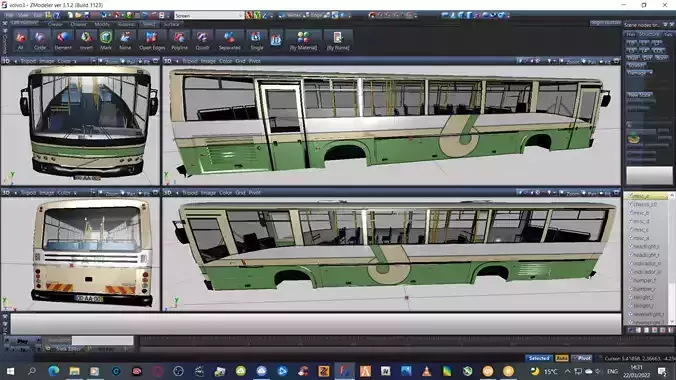Click the Play button in timeline panel
Image resolution: width=676 pixels, height=380 pixels.
(22, 341)
